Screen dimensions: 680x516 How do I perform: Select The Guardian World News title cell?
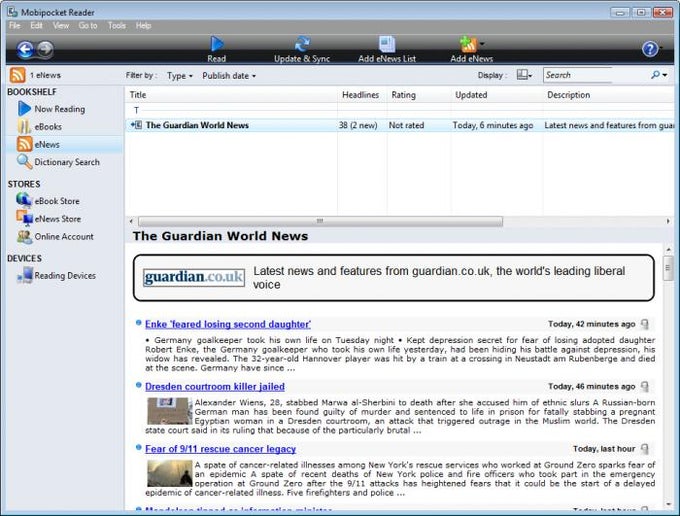click(x=197, y=125)
